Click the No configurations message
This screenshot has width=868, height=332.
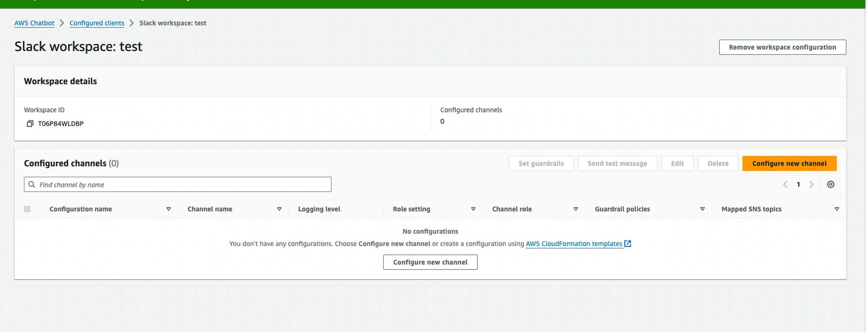pyautogui.click(x=430, y=231)
